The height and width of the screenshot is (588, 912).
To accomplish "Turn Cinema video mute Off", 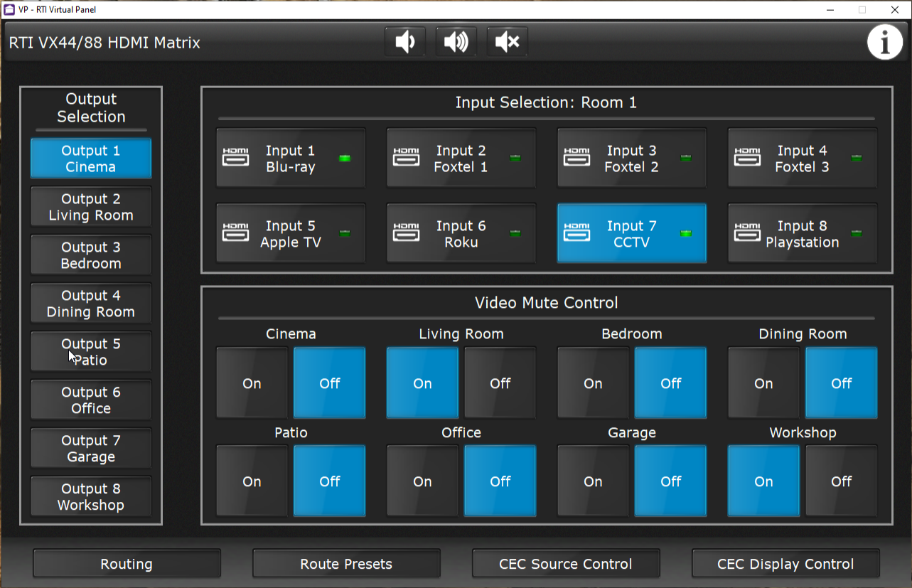I will click(330, 383).
